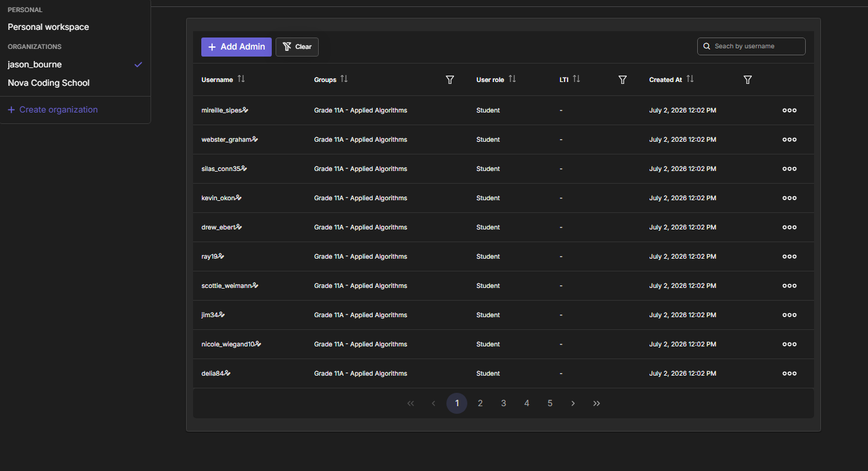Viewport: 868px width, 471px height.
Task: Click icon beside ray19 username
Action: point(222,256)
